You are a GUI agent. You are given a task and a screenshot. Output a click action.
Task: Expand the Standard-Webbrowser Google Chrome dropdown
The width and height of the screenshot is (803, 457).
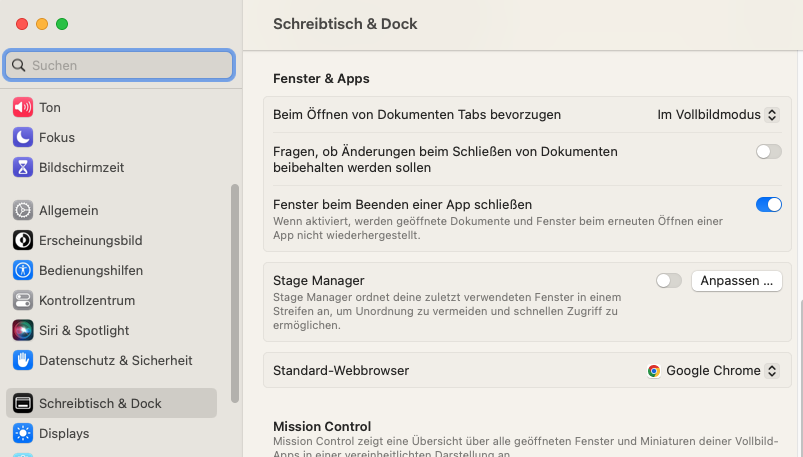[x=712, y=371]
